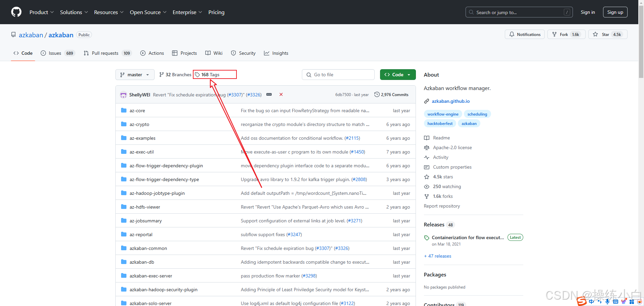Click the Report repository link
This screenshot has width=644, height=306.
[x=442, y=206]
